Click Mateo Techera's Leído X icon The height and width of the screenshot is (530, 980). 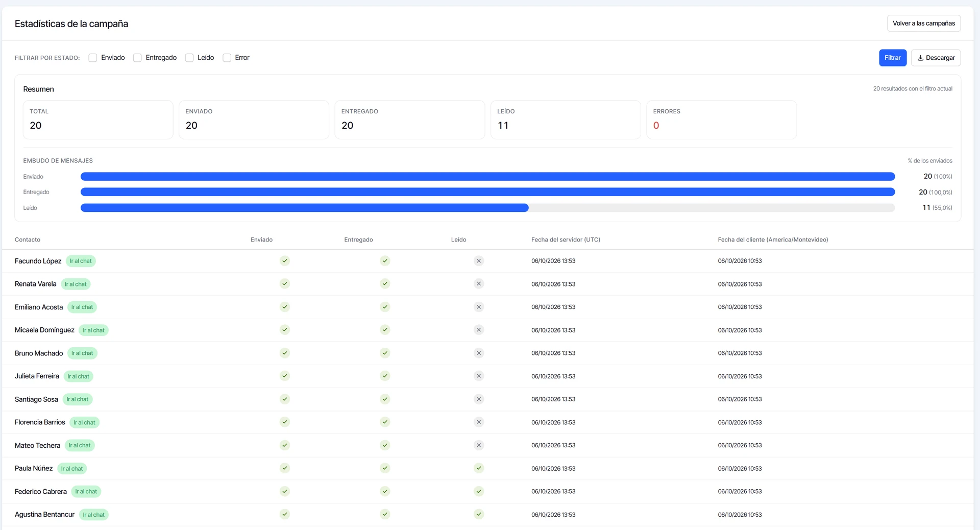[x=479, y=445]
